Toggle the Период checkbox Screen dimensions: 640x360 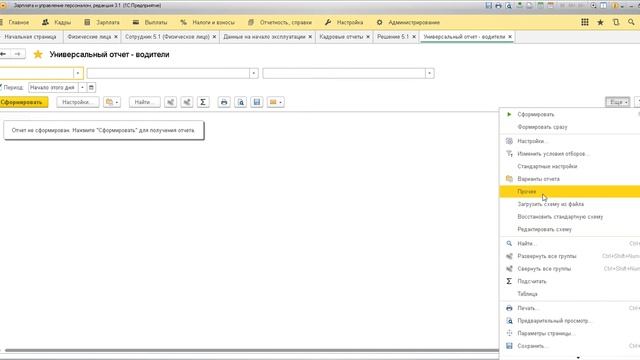(1, 87)
